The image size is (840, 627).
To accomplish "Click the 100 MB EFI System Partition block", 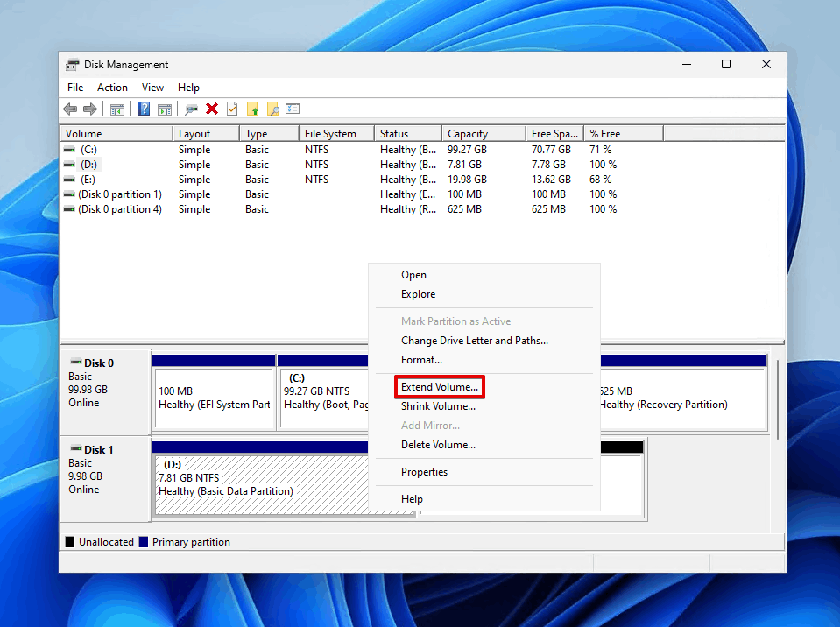I will coord(214,398).
